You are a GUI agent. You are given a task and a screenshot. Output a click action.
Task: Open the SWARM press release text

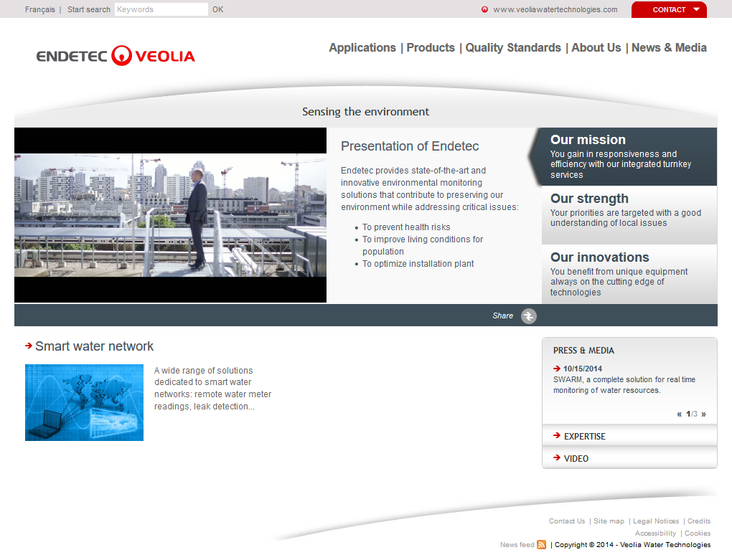(624, 385)
